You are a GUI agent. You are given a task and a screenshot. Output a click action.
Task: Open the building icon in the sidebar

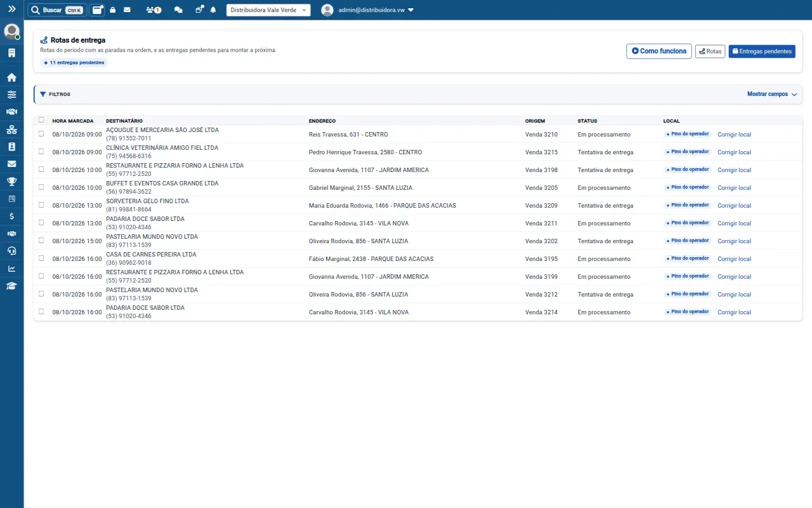click(x=11, y=53)
